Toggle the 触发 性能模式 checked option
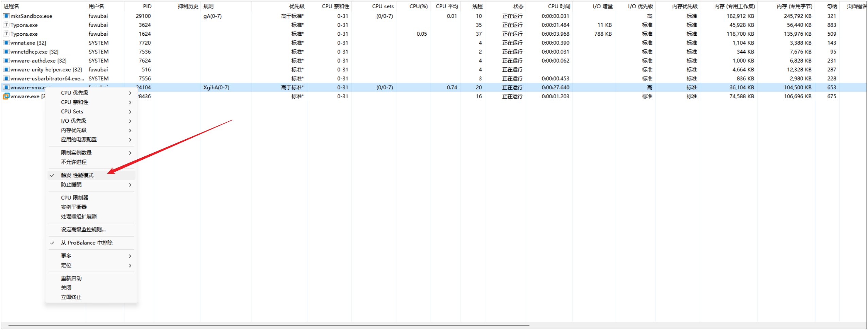The height and width of the screenshot is (330, 868). coord(92,175)
